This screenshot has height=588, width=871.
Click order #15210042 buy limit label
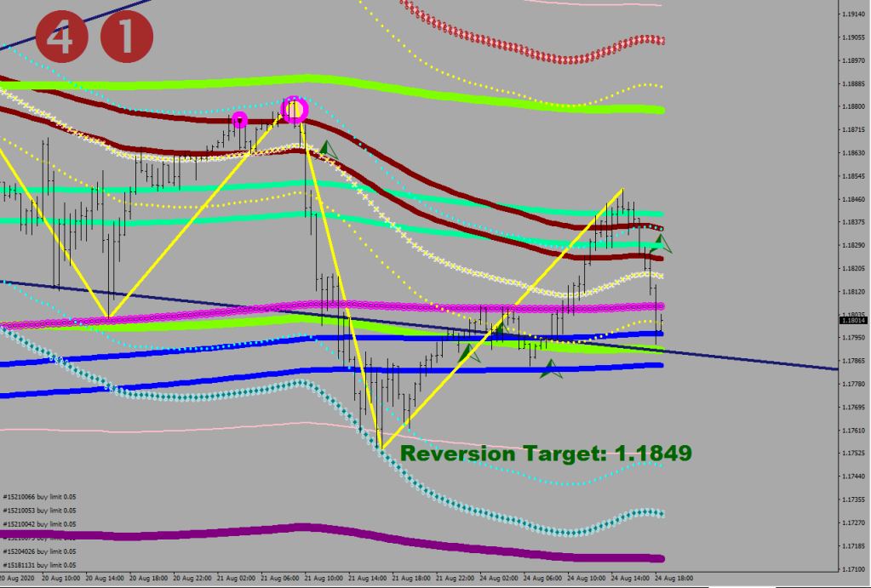(39, 524)
